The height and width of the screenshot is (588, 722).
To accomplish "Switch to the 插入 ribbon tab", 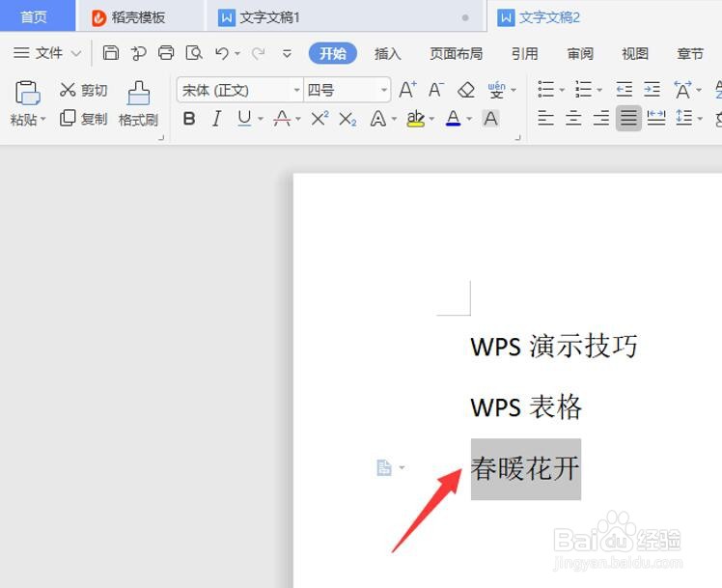I will coord(388,54).
